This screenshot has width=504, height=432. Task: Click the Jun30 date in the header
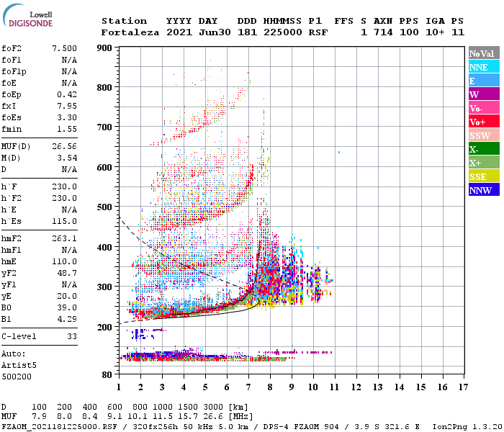215,32
